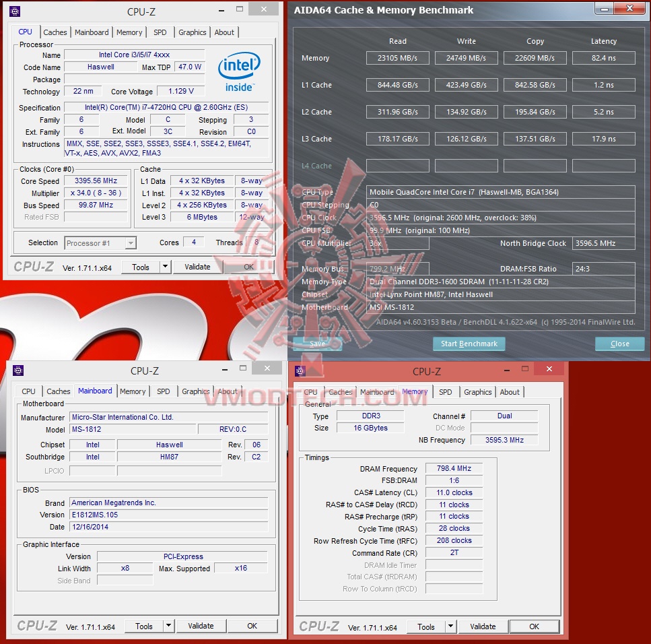Screen dimensions: 651x644
Task: Click the Intel inside logo
Action: click(x=239, y=71)
